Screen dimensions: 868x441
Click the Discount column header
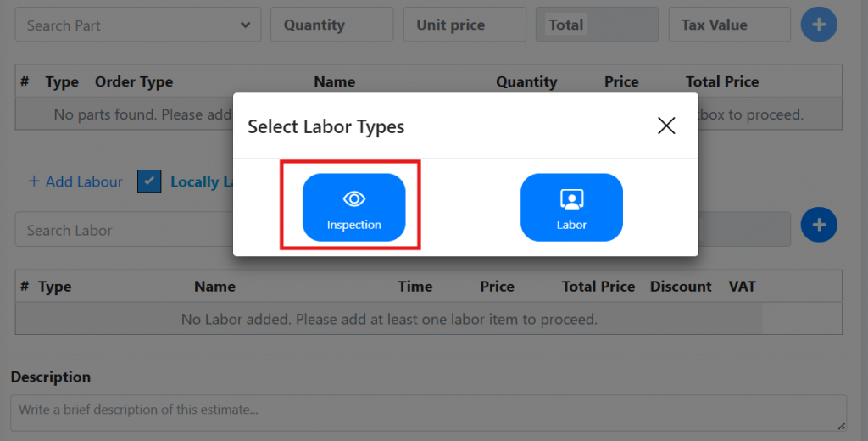click(681, 287)
